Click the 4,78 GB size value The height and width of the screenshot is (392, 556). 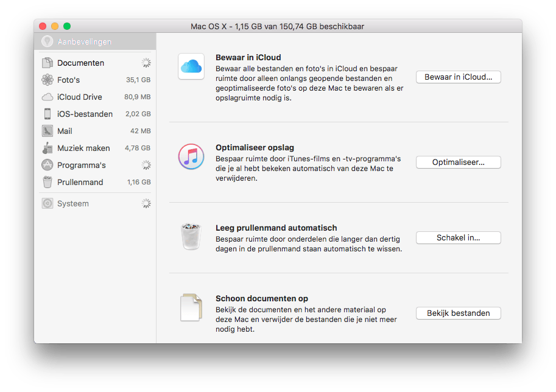click(138, 148)
